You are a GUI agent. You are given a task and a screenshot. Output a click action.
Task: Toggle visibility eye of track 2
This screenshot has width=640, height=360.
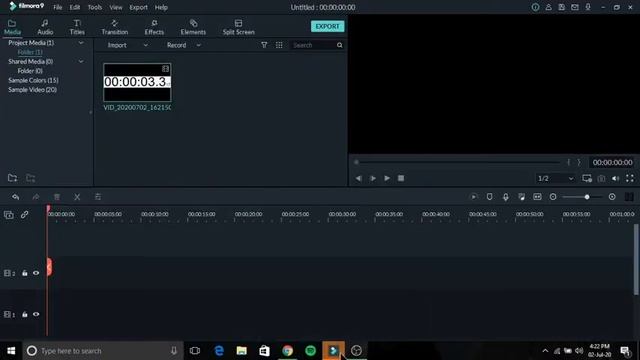(x=36, y=273)
